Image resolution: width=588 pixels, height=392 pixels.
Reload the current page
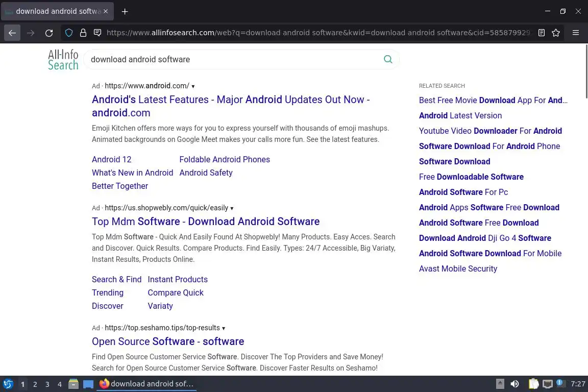[x=49, y=33]
